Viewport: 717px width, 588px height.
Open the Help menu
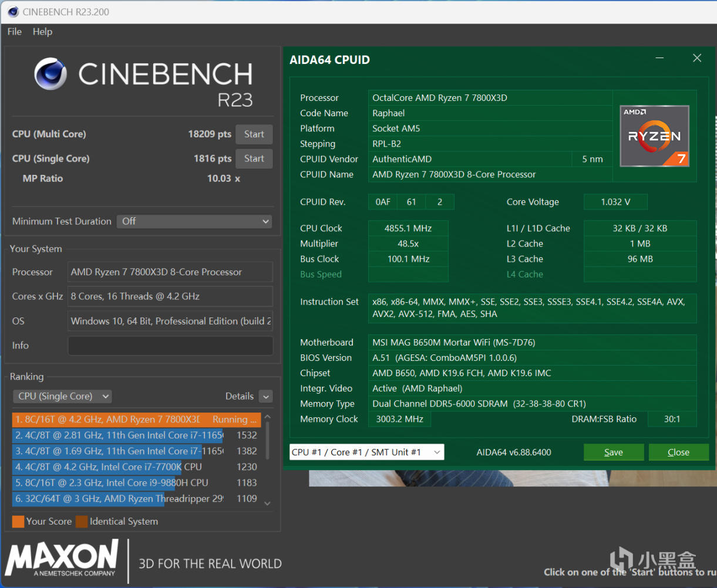tap(42, 32)
